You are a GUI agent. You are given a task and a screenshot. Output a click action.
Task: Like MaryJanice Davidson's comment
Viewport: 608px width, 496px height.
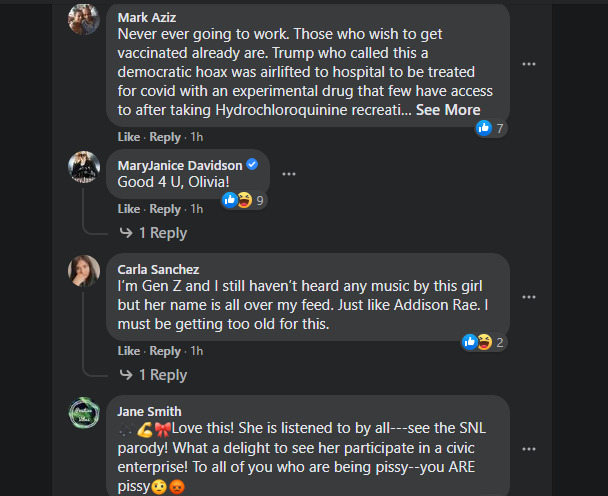(128, 209)
